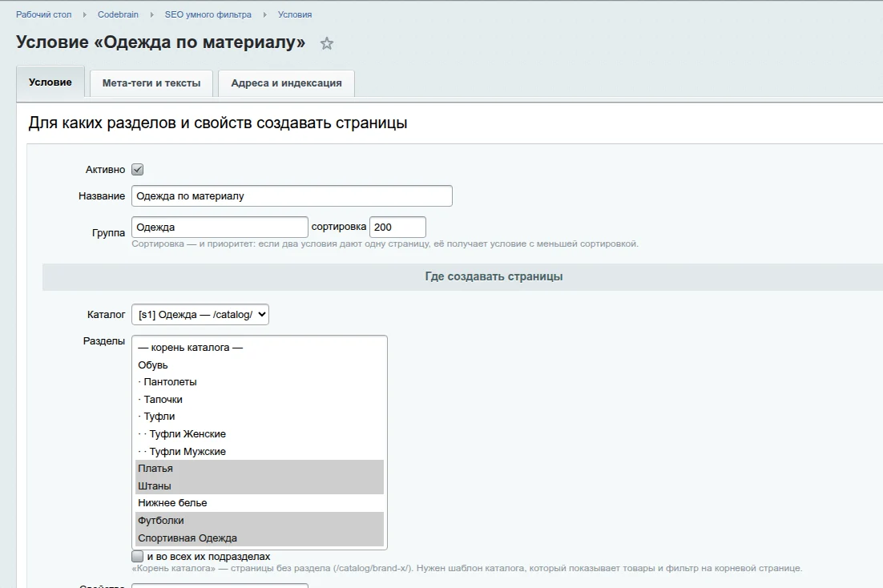Select Туфли section row
This screenshot has height=588, width=883.
tap(260, 417)
